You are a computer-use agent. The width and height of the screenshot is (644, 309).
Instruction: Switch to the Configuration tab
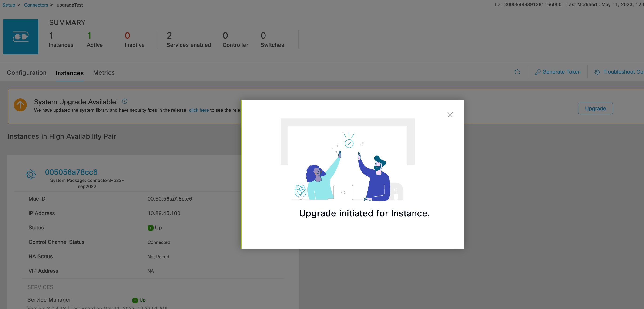[27, 73]
